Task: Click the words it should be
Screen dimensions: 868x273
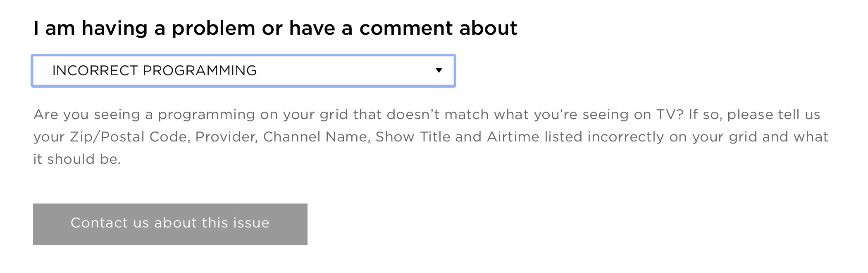Action: tap(77, 159)
